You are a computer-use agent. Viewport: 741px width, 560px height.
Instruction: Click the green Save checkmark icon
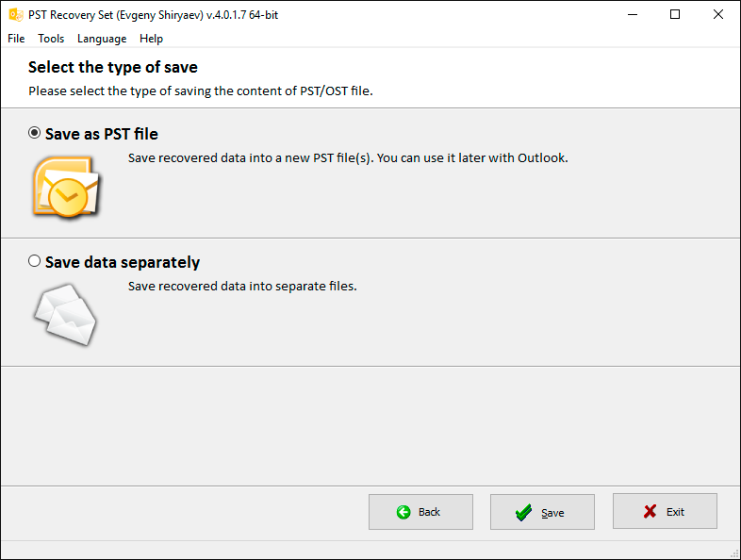(523, 513)
